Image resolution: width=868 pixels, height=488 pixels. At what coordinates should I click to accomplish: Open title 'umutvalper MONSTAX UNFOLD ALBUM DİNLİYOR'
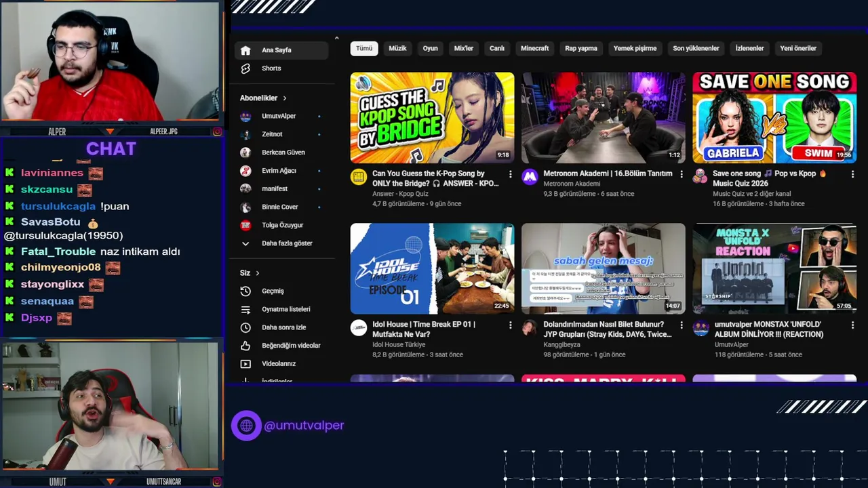pyautogui.click(x=768, y=329)
